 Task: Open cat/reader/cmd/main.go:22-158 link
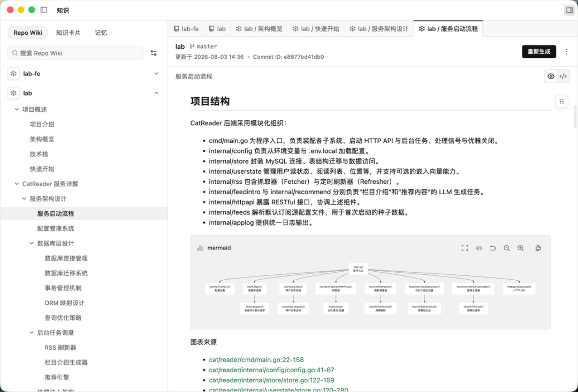coord(256,359)
